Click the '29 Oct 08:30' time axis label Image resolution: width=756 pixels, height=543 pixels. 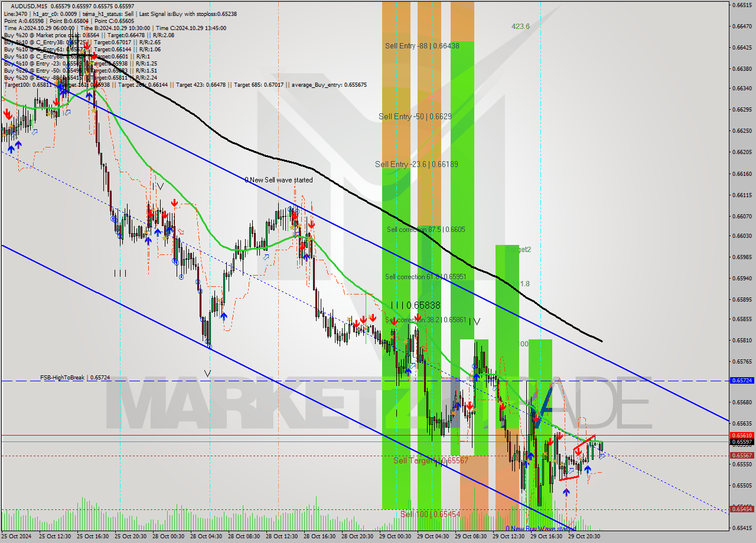click(471, 537)
